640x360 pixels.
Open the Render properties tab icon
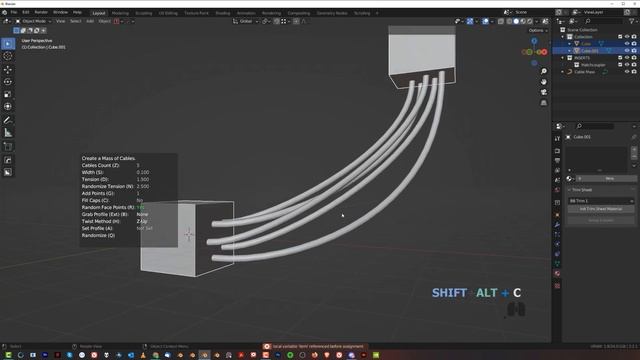tap(558, 151)
